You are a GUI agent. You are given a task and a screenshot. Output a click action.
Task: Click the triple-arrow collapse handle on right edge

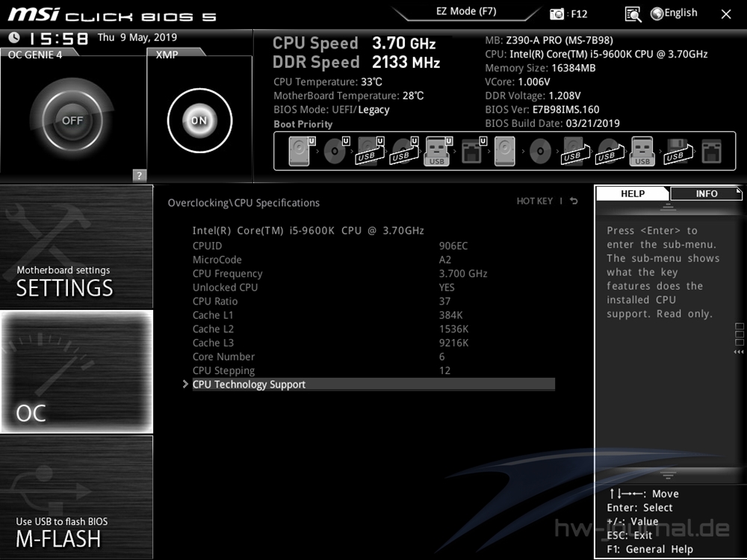739,352
